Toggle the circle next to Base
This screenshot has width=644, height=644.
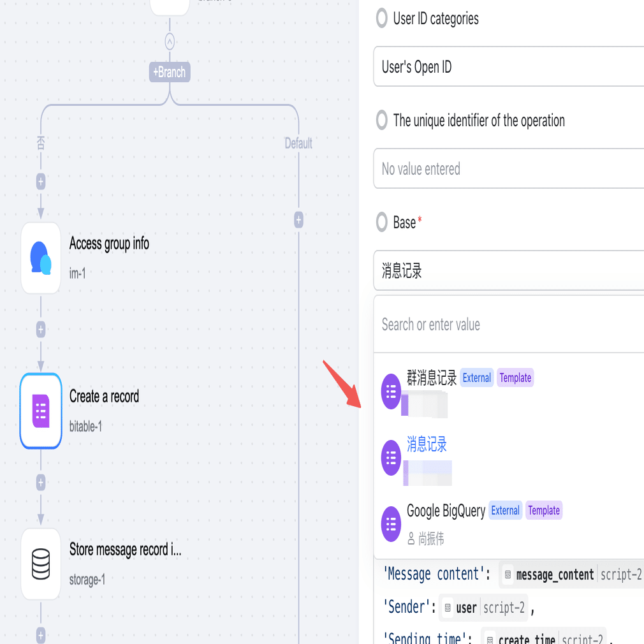coord(381,223)
